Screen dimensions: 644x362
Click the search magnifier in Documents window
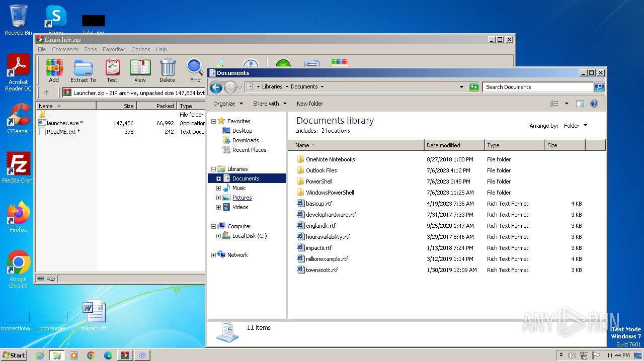pyautogui.click(x=599, y=87)
